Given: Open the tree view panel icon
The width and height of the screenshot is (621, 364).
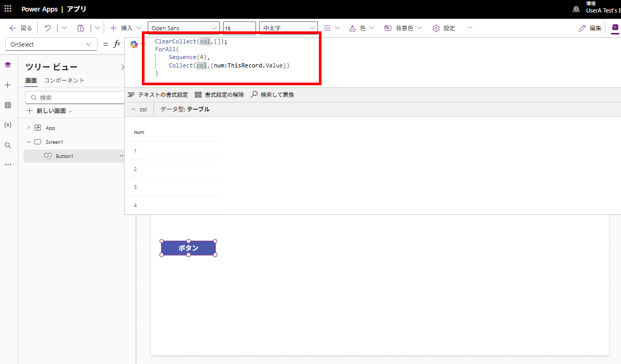Looking at the screenshot, I should coord(7,65).
